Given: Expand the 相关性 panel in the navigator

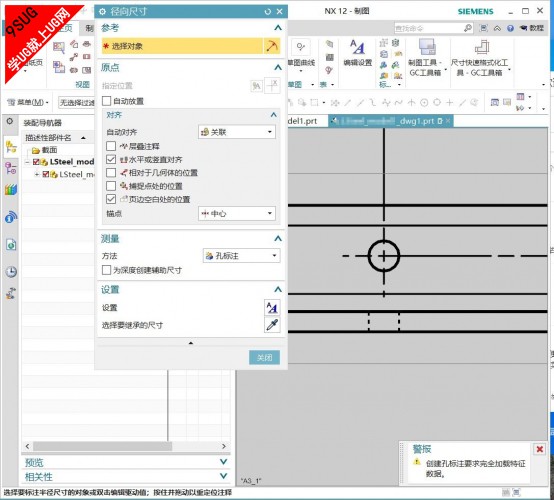Looking at the screenshot, I should (x=223, y=476).
